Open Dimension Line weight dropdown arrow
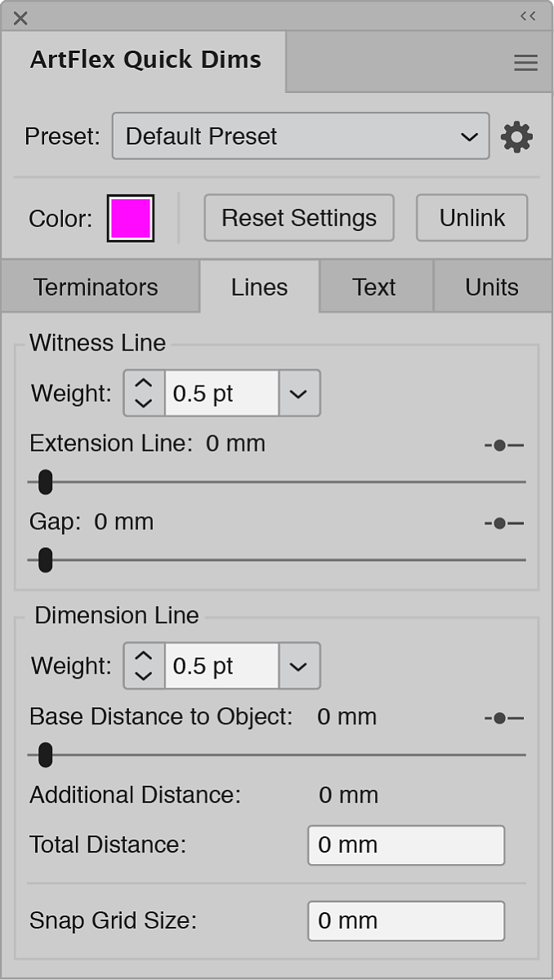 [299, 666]
